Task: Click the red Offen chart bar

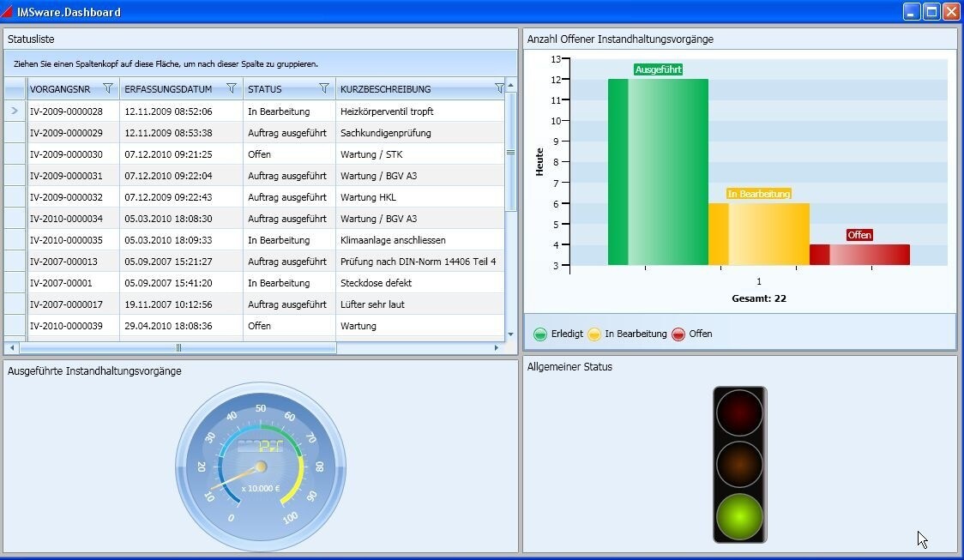Action: coord(859,255)
